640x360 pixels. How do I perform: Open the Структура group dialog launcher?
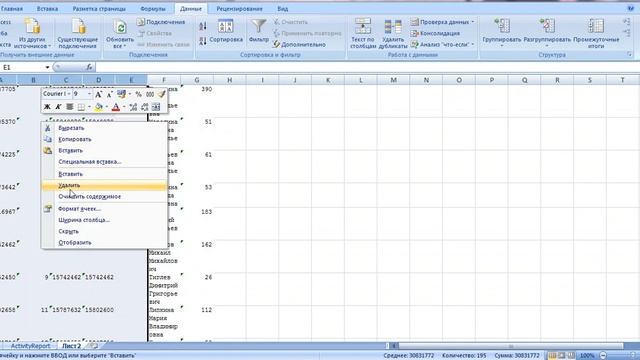(629, 55)
